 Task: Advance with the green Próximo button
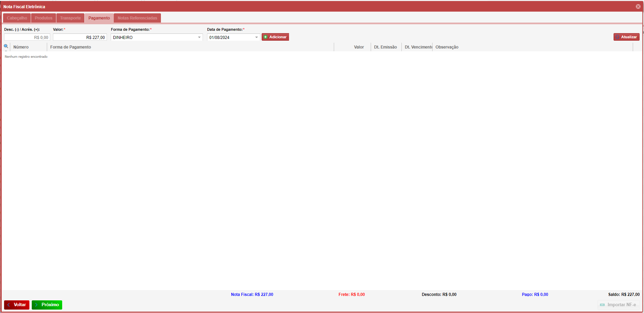[47, 305]
